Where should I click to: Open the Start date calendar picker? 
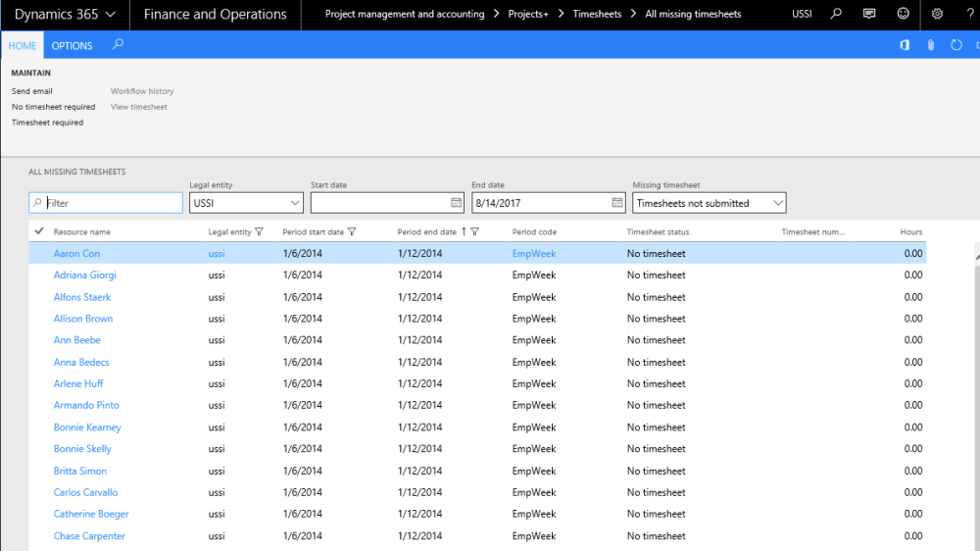tap(456, 203)
